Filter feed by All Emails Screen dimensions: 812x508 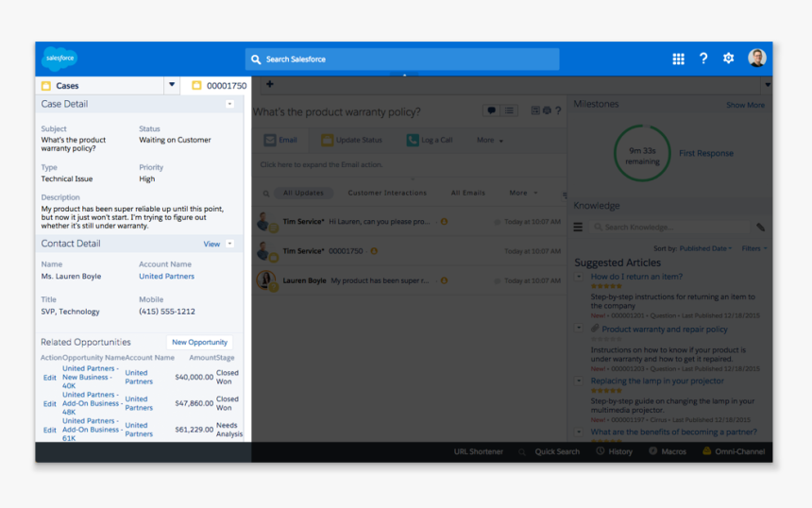click(x=468, y=193)
